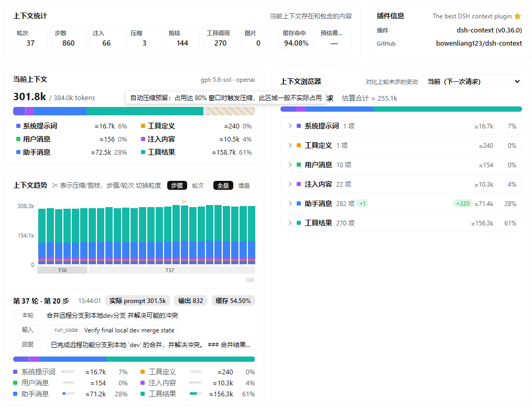Open bowenliang123/dsh-context GitHub link

(x=479, y=44)
